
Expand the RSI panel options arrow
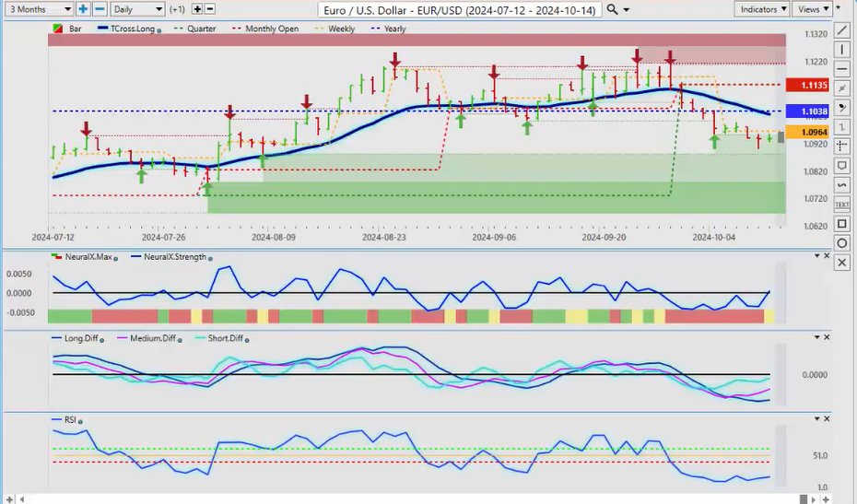tap(816, 418)
